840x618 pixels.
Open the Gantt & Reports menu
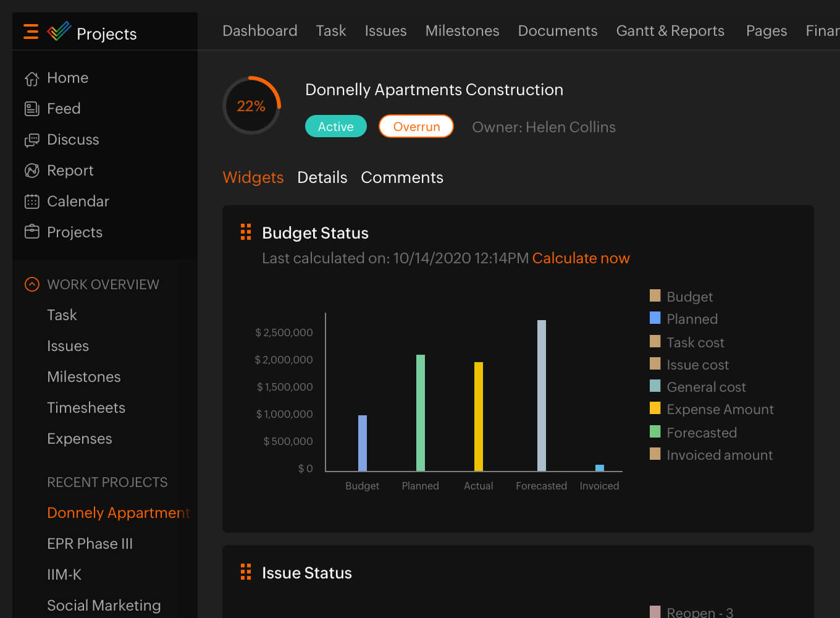coord(670,31)
